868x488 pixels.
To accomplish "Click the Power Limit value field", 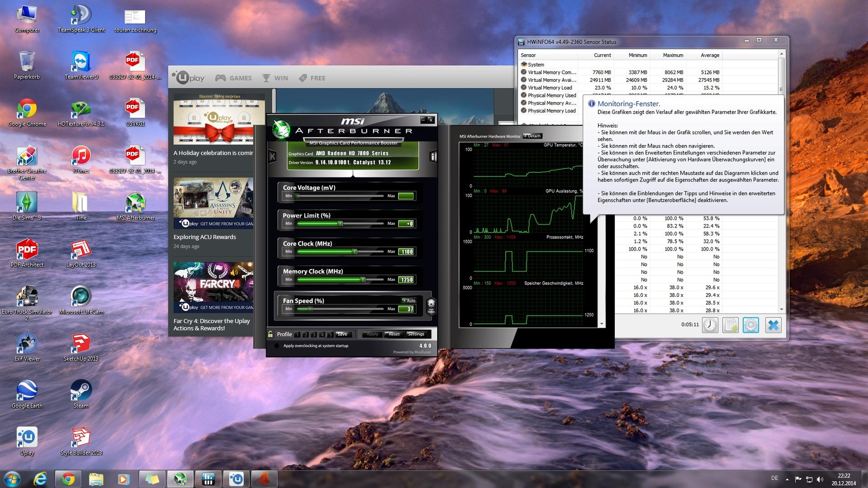I will pyautogui.click(x=406, y=224).
